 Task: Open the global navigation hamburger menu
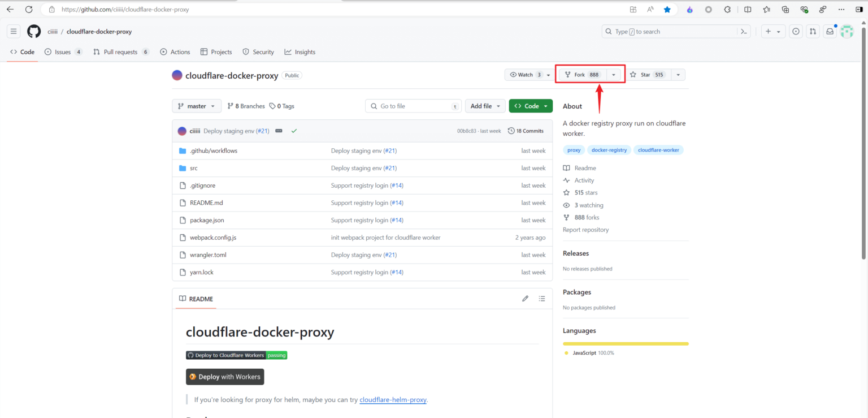click(13, 31)
